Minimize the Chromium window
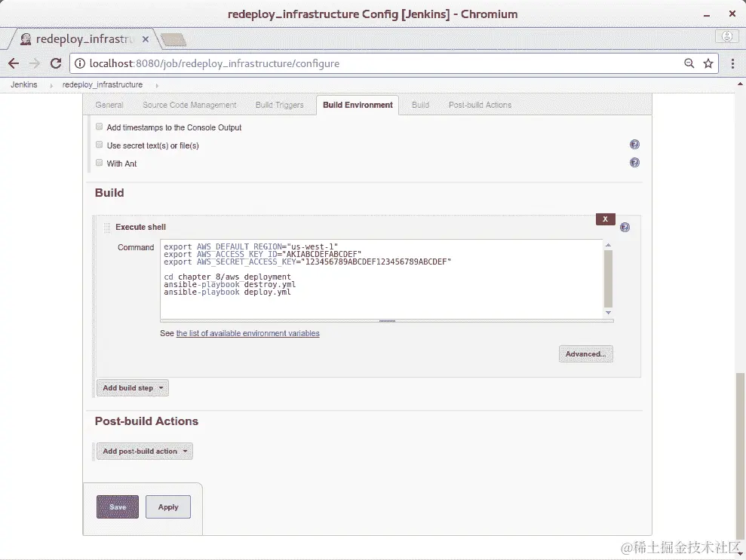This screenshot has height=560, width=746. pos(707,15)
